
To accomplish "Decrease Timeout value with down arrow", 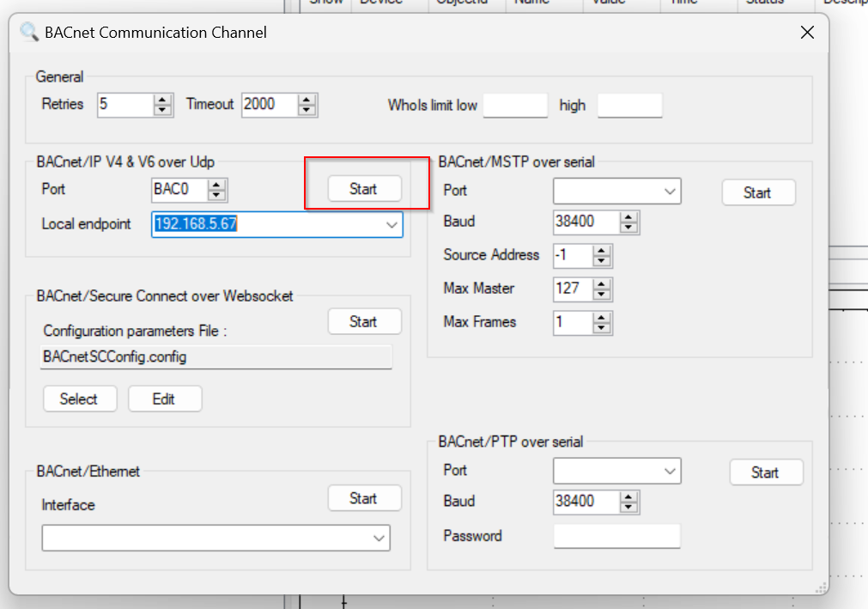I will (x=307, y=110).
